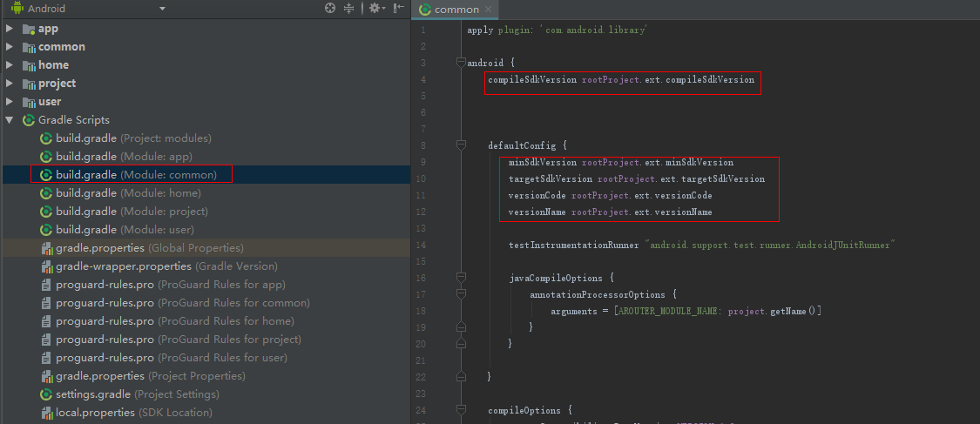Viewport: 980px width, 424px height.
Task: Click the Gradle Scripts elephant icon
Action: pyautogui.click(x=28, y=120)
